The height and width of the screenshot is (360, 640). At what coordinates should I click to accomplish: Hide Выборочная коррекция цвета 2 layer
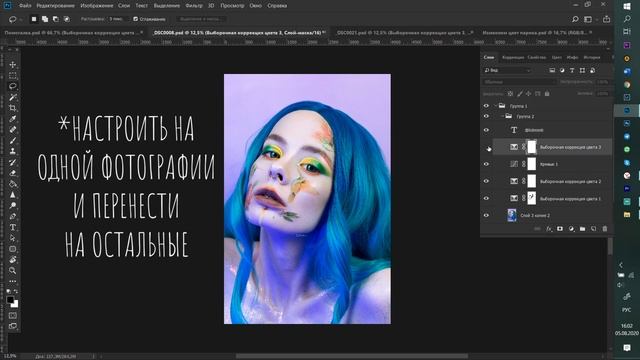(x=486, y=181)
